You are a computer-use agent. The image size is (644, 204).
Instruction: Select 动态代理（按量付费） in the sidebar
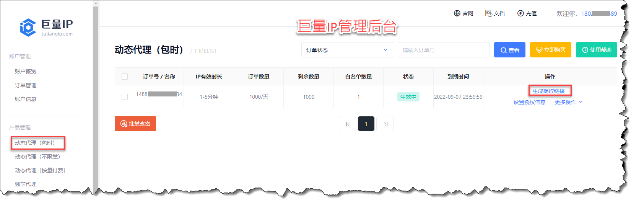42,170
